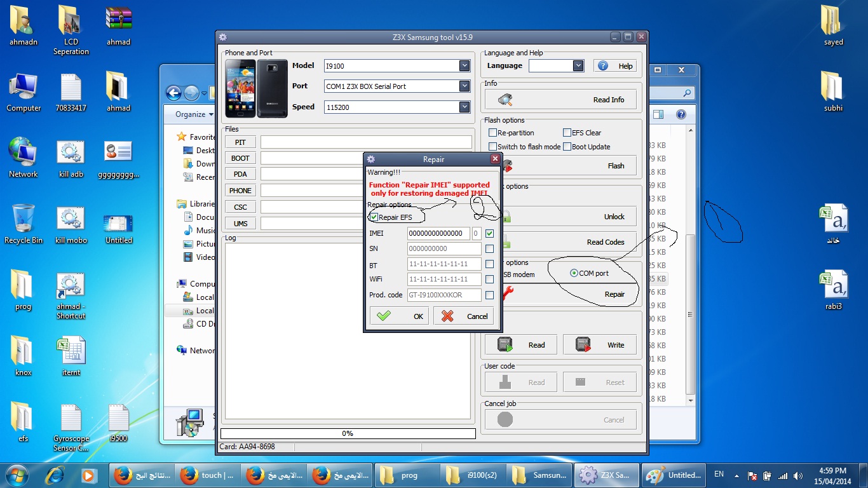Screen dimensions: 868x488
Task: Select the 'sayed' folder icon
Action: pos(833,25)
